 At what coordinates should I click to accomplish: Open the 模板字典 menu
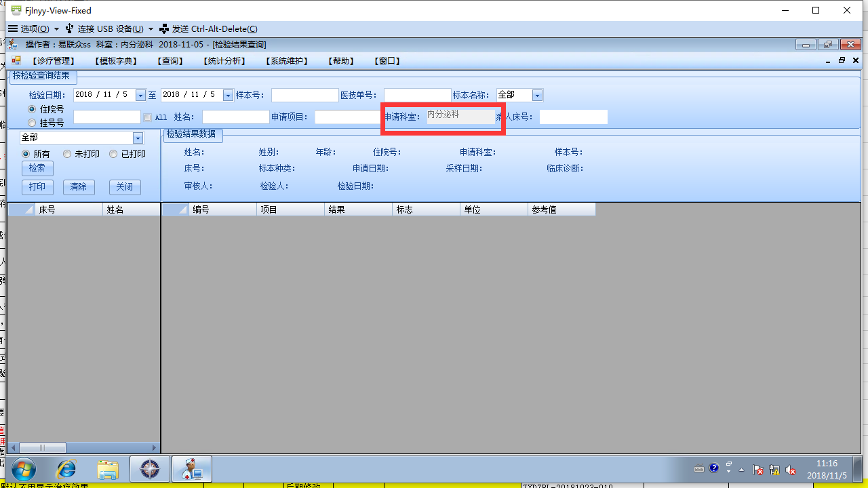[116, 61]
